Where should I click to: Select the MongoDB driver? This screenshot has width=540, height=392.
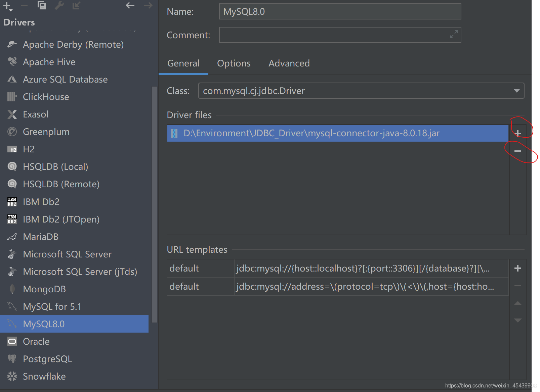point(74,289)
